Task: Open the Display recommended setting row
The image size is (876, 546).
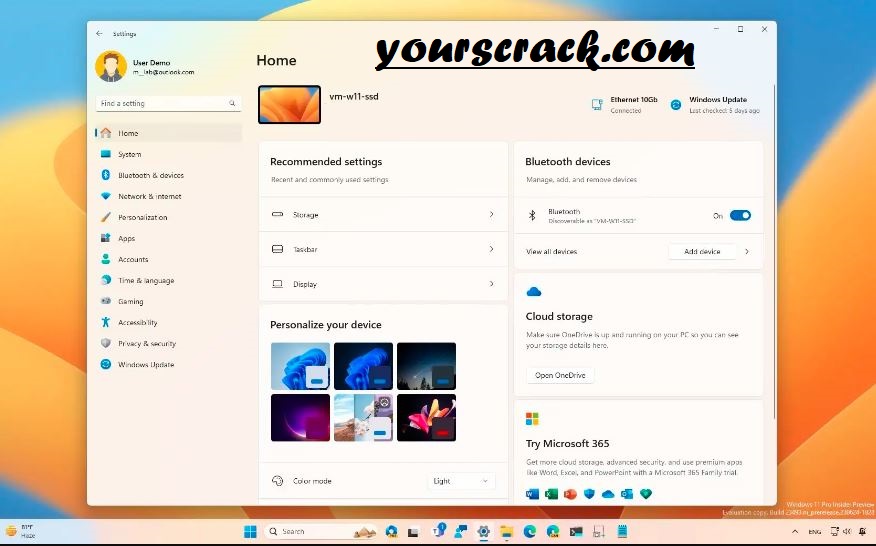Action: click(383, 284)
